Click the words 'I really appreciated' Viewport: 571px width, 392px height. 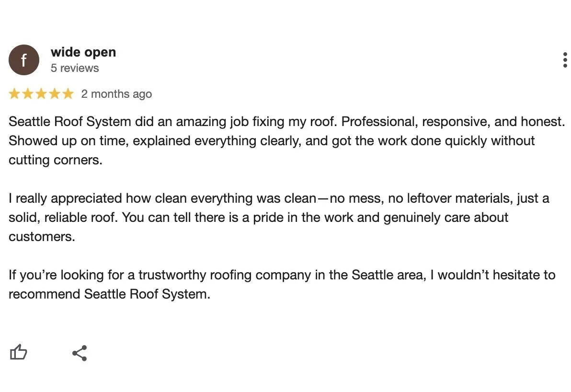coord(65,198)
